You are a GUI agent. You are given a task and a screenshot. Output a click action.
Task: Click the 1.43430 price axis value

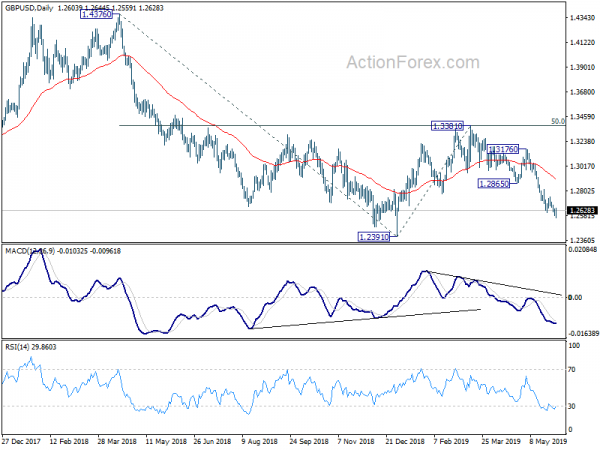582,18
